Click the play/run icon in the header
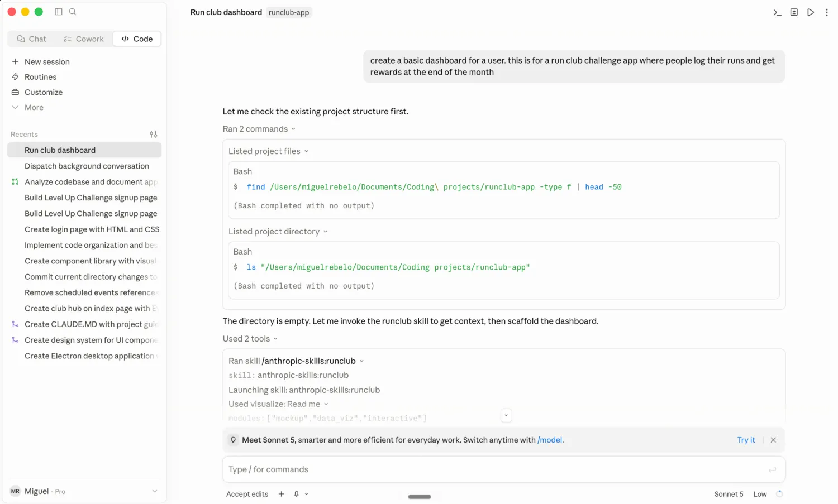 click(x=811, y=12)
